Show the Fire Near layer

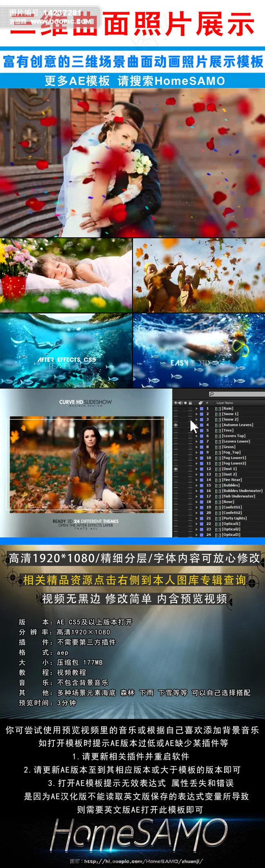[x=176, y=480]
